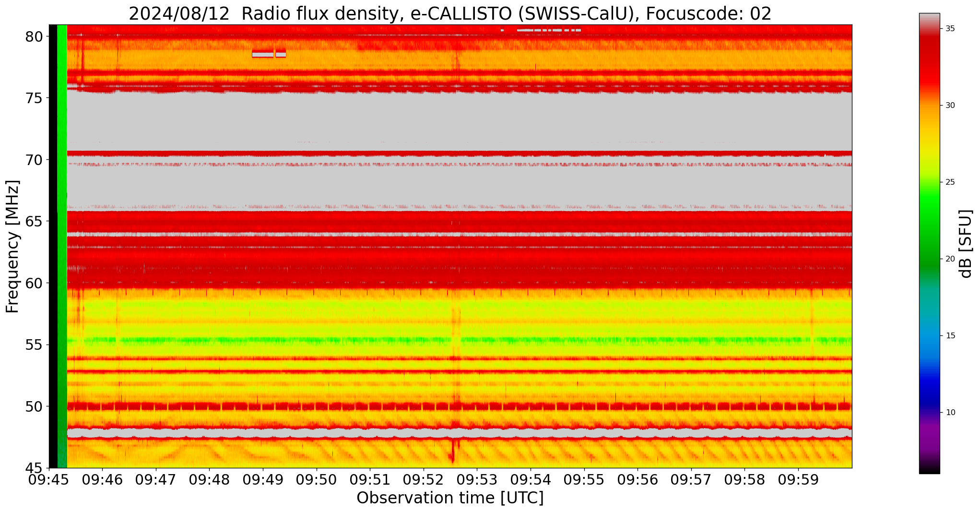Click the 60 frequency tick label

pos(34,283)
